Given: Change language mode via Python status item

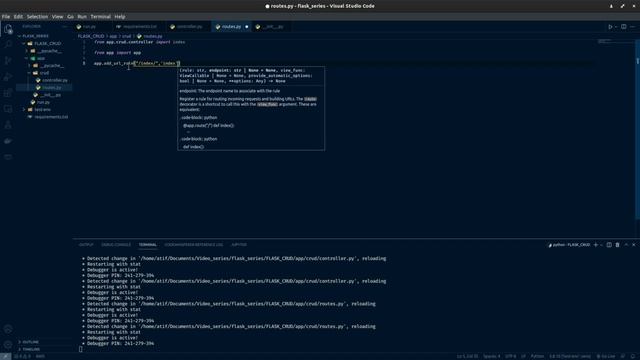Looking at the screenshot, I should [x=537, y=356].
